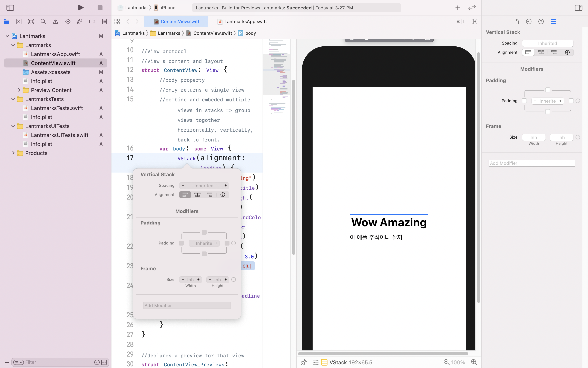Open the symbol navigator
588x368 pixels.
click(x=31, y=21)
